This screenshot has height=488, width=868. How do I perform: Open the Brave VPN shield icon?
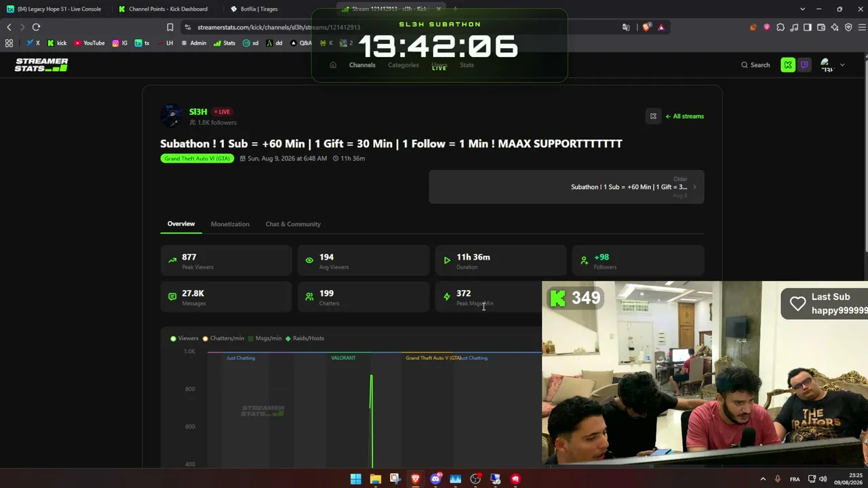tap(848, 27)
